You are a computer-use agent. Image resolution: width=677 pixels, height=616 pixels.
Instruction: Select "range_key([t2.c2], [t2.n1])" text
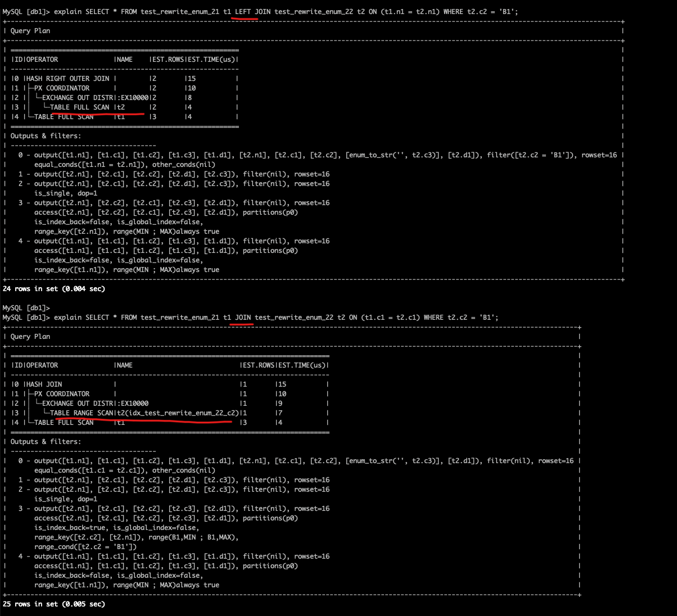88,537
